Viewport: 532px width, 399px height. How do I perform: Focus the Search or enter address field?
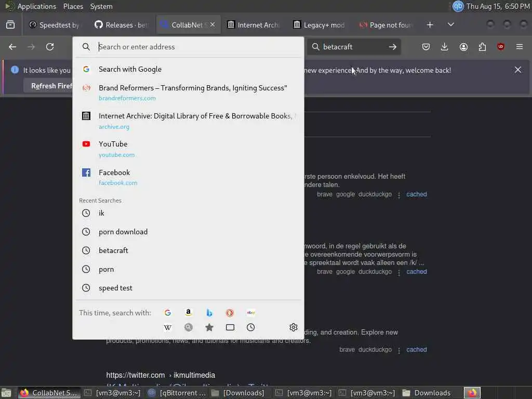coord(188,47)
